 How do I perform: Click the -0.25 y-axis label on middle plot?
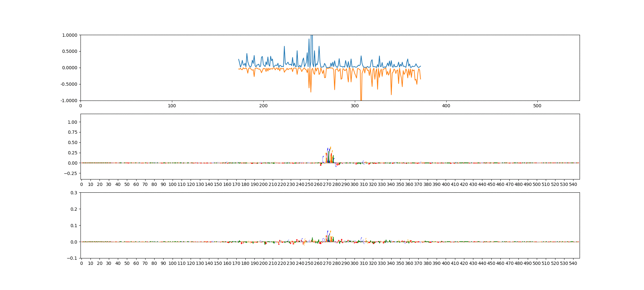(71, 173)
